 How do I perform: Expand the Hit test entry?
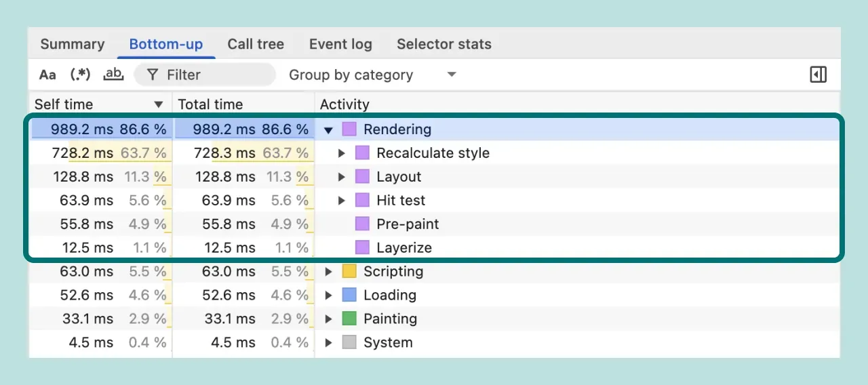(342, 201)
